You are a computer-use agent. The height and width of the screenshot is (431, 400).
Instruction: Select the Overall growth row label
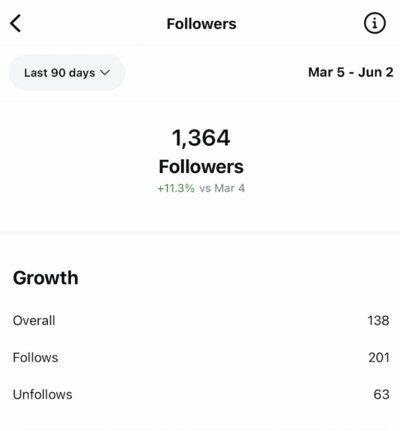coord(34,321)
